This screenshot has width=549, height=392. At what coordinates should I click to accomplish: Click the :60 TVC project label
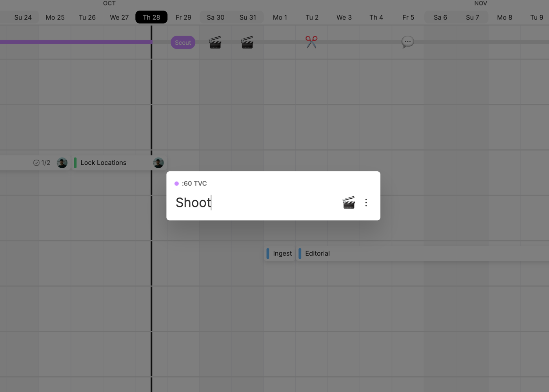(194, 183)
